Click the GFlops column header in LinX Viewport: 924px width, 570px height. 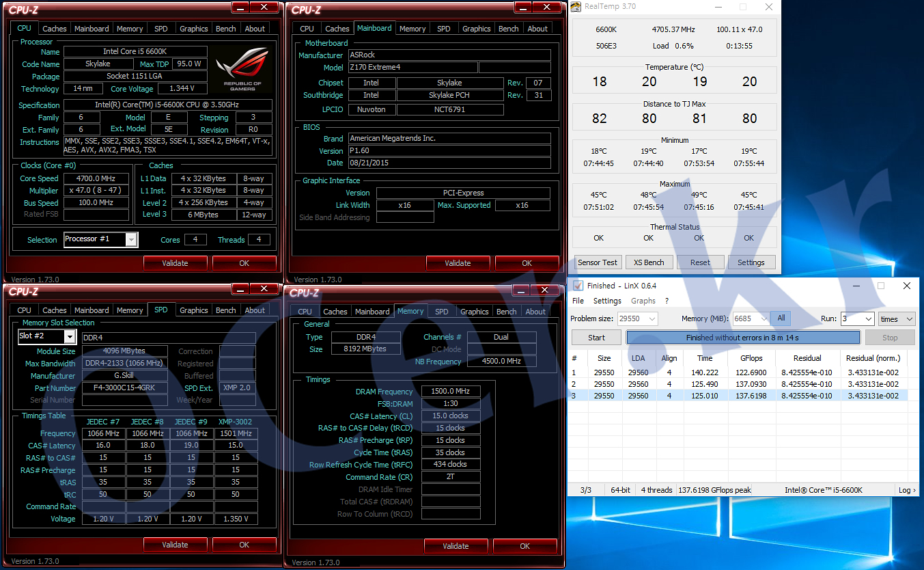pyautogui.click(x=751, y=358)
